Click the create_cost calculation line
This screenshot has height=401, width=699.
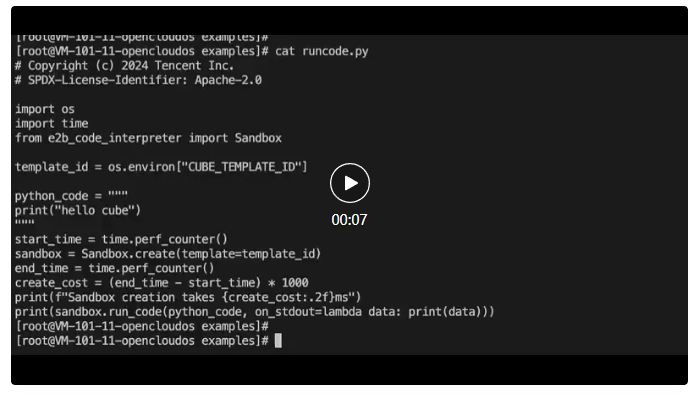point(161,283)
